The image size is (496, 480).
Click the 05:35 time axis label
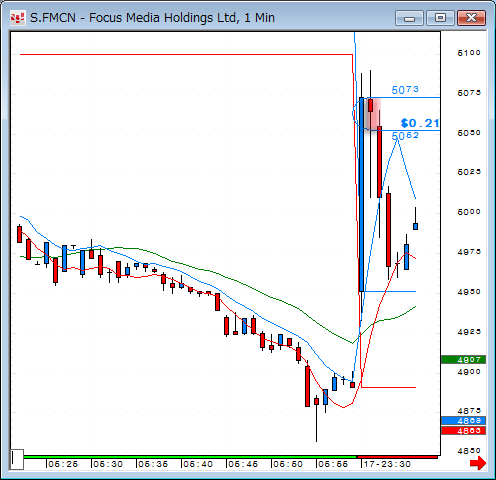tap(153, 464)
